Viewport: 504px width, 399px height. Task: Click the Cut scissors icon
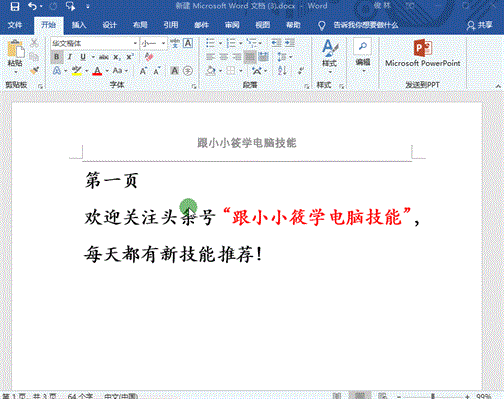click(x=34, y=43)
